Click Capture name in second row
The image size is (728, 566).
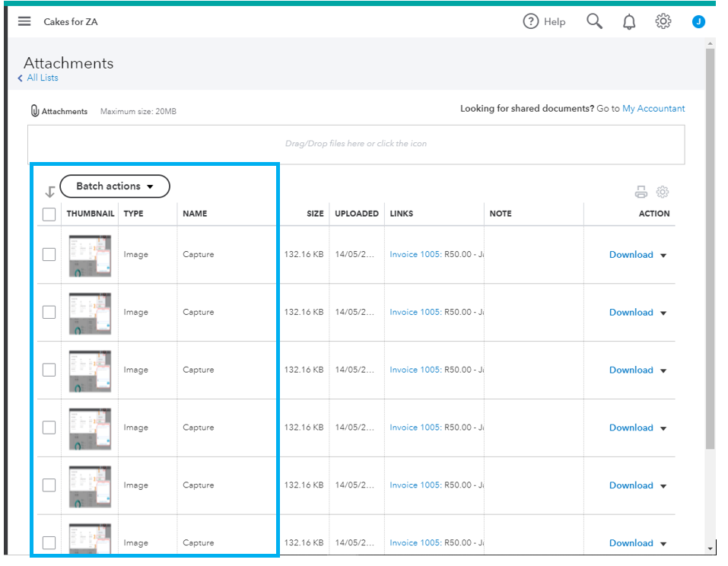point(199,312)
